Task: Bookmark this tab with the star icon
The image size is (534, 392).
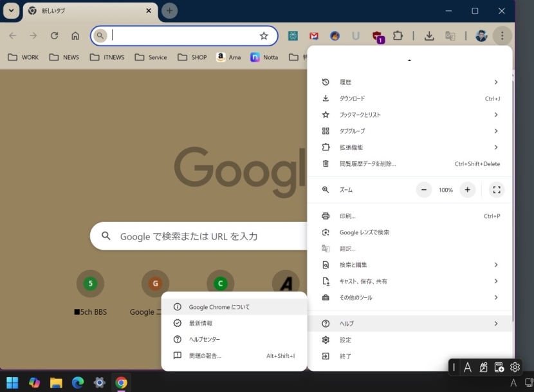Action: point(264,36)
